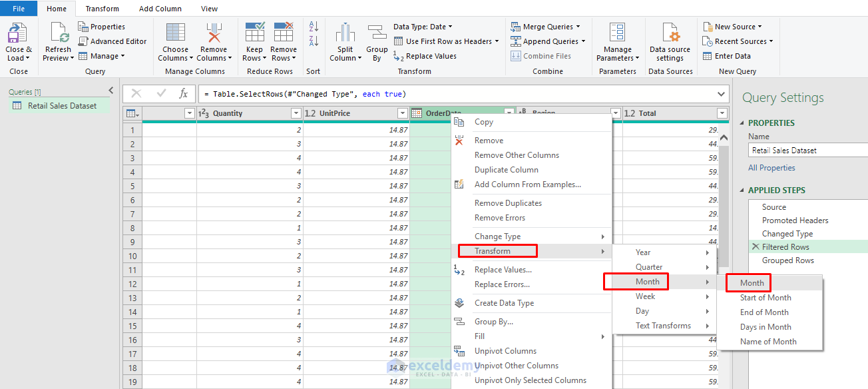This screenshot has height=389, width=868.
Task: Sort ascending with the A-Z icon
Action: (314, 27)
